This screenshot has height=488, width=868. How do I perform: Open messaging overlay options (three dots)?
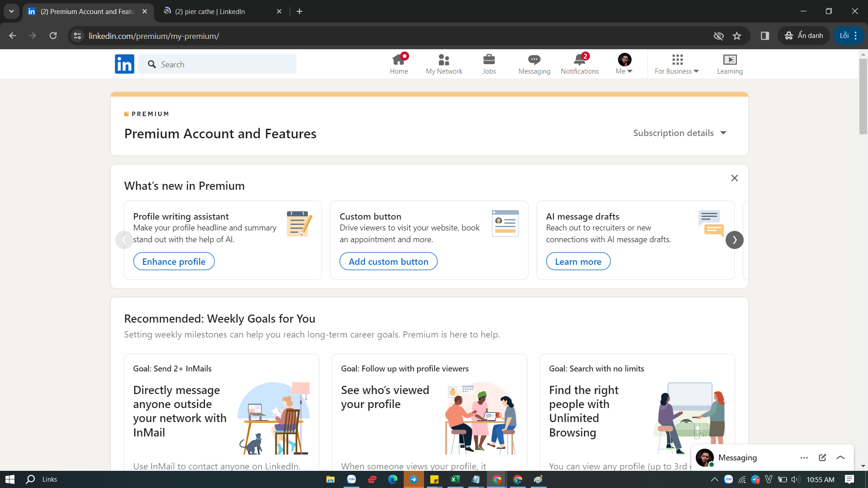coord(804,458)
